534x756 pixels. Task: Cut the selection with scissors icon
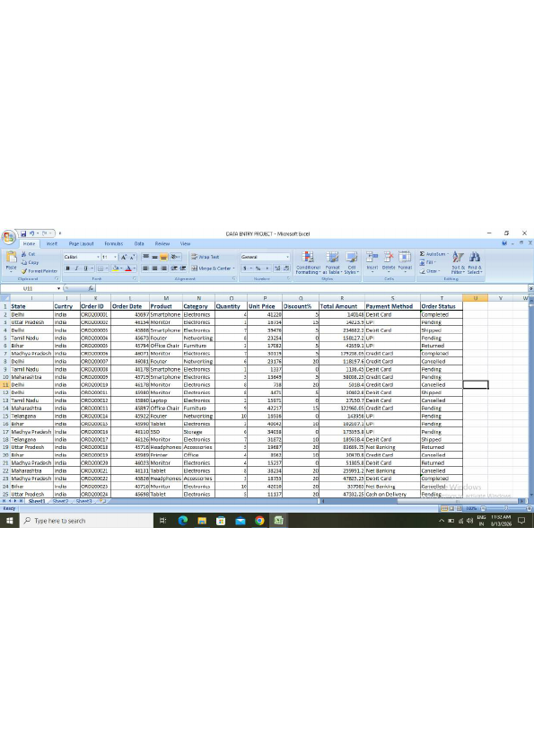[28, 254]
